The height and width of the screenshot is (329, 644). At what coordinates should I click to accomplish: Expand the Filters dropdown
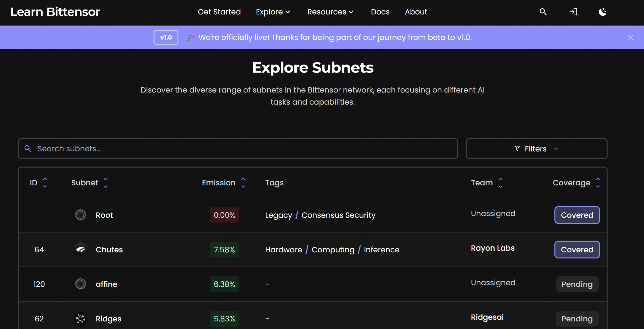click(x=536, y=149)
